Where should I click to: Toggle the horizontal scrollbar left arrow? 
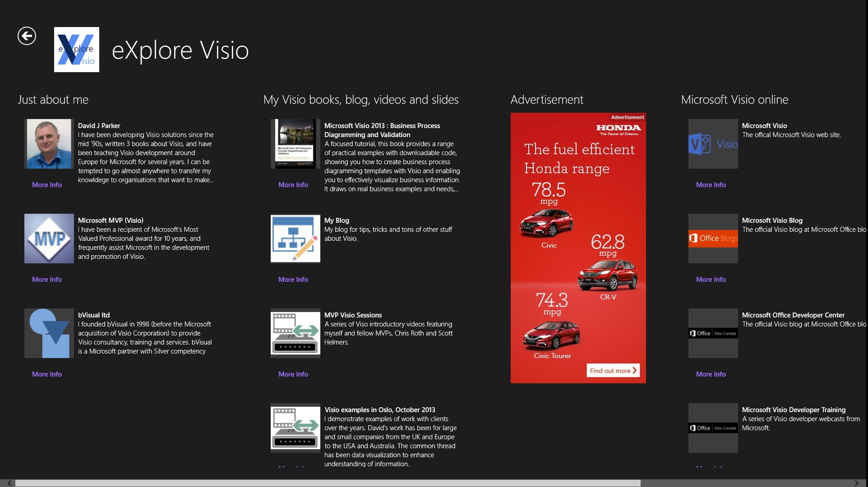click(9, 482)
